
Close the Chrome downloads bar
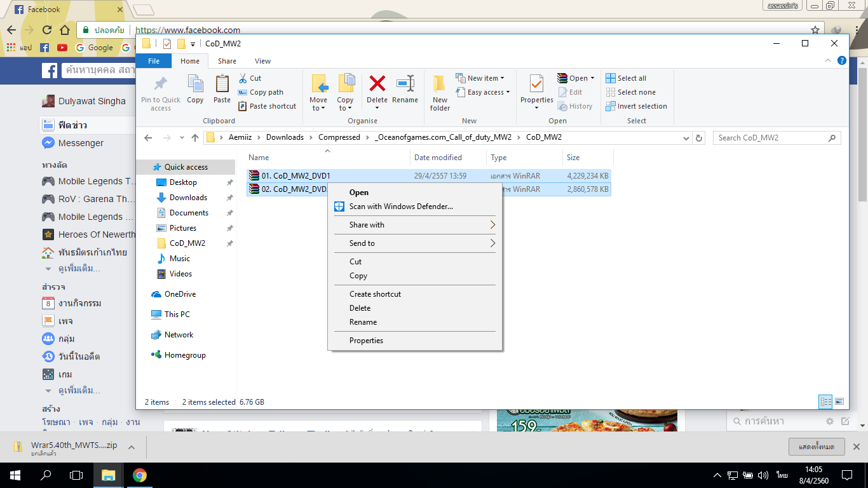click(857, 447)
